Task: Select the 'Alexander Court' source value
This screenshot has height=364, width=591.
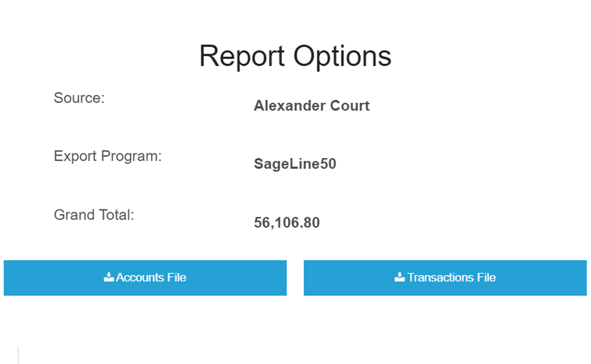Action: tap(312, 106)
